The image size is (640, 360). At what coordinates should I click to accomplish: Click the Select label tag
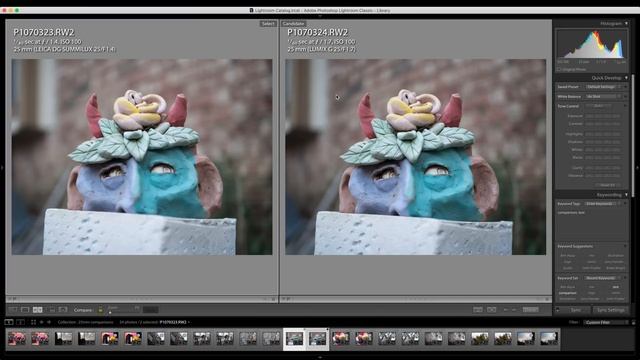pos(268,24)
